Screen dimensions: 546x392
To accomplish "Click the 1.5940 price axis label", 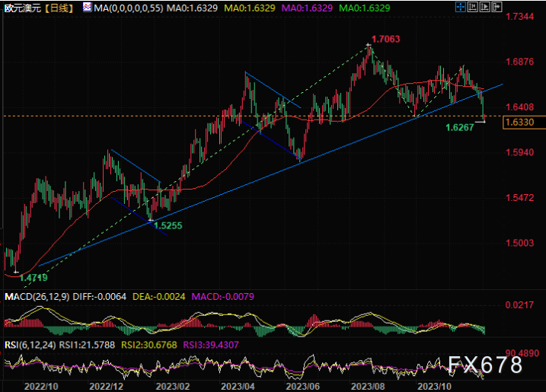I will point(519,152).
